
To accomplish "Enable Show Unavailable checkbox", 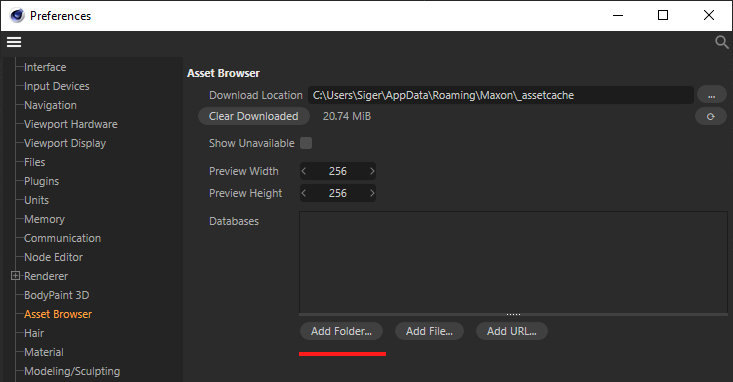I will tap(306, 143).
